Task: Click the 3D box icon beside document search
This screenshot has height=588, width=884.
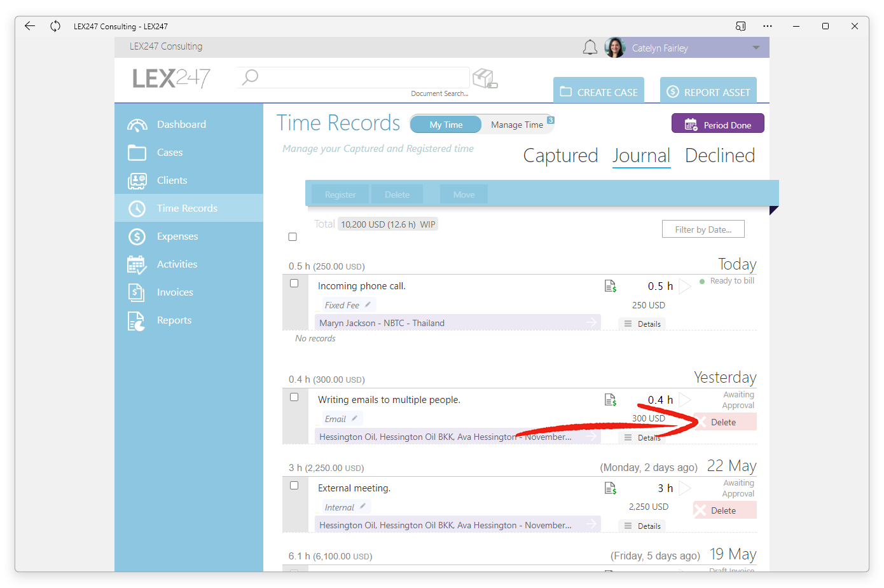Action: coord(485,79)
